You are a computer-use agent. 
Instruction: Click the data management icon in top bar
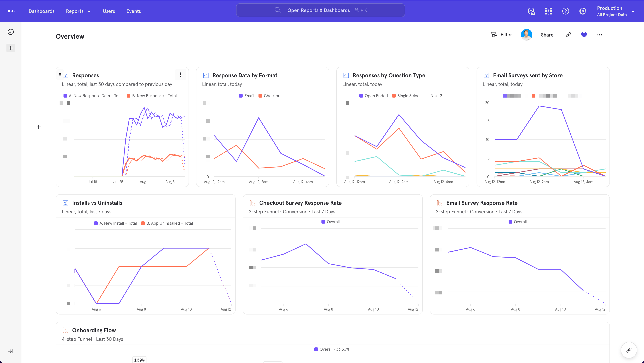point(531,11)
